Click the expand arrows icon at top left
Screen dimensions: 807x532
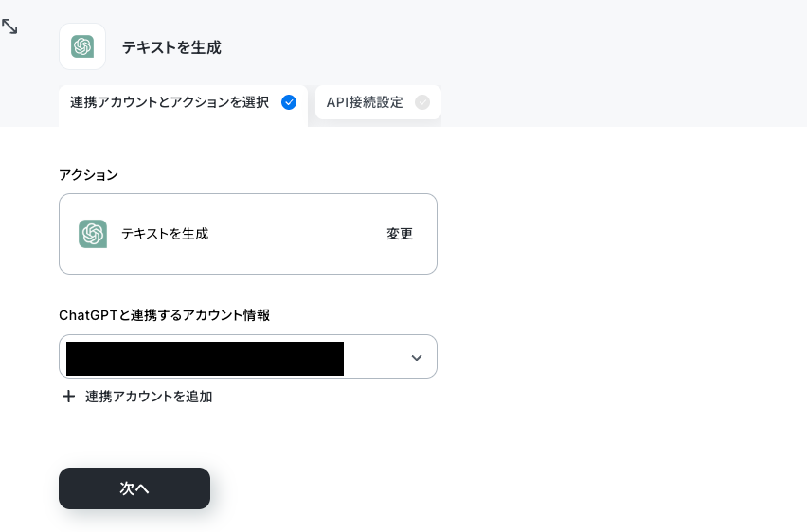pos(9,27)
